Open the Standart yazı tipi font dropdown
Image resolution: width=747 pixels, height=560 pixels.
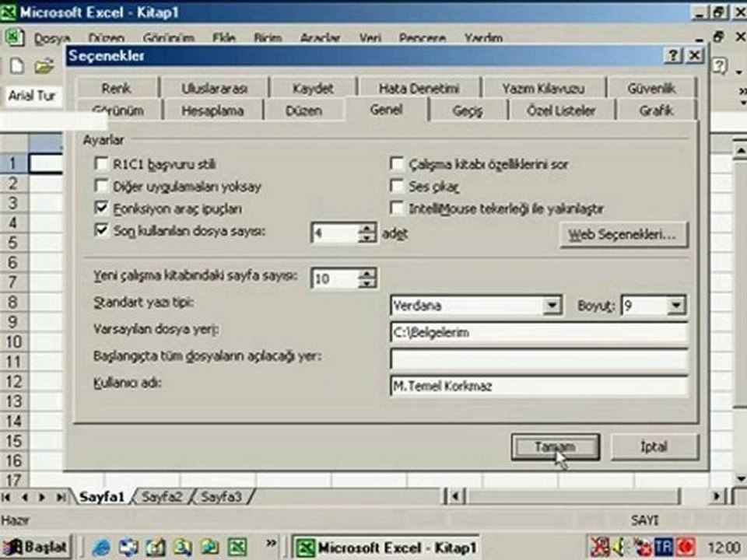click(x=552, y=305)
